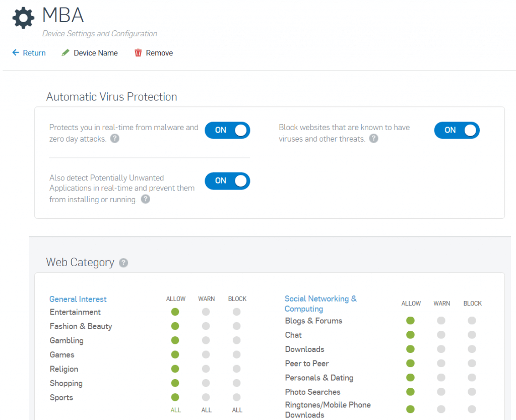Click the green pencil Device Name icon
The image size is (516, 420).
pos(66,53)
